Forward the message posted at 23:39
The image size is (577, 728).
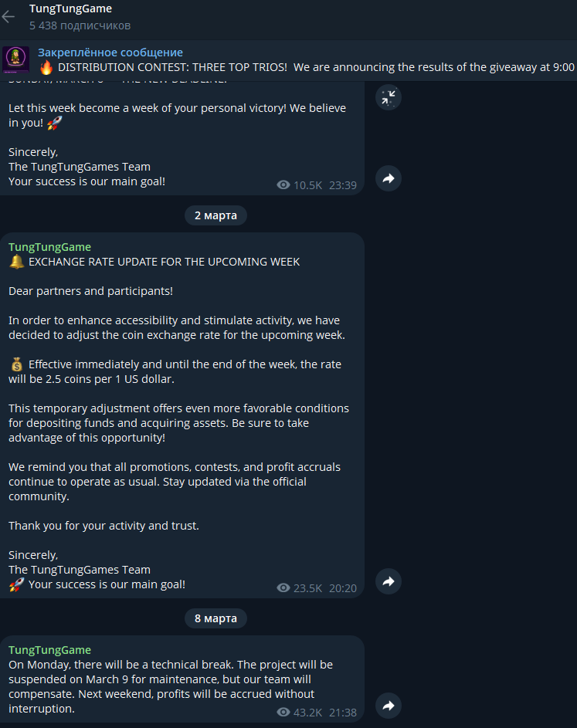pyautogui.click(x=388, y=178)
